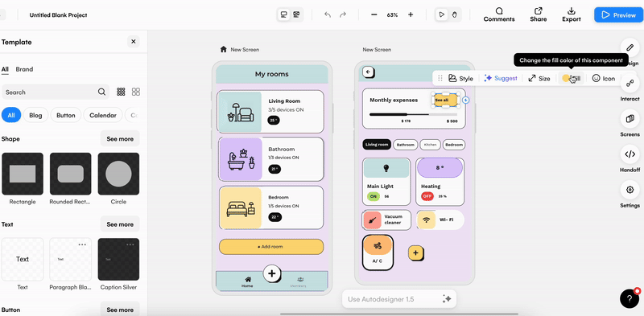Switch to the Brand tab
Image resolution: width=644 pixels, height=316 pixels.
tap(24, 69)
